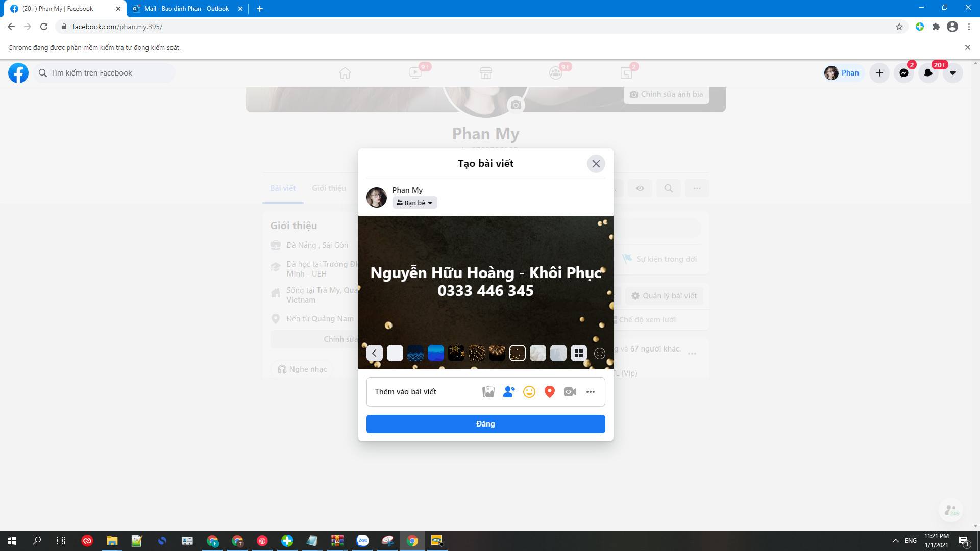The image size is (980, 551).
Task: Toggle the view-as eye icon
Action: (x=640, y=188)
